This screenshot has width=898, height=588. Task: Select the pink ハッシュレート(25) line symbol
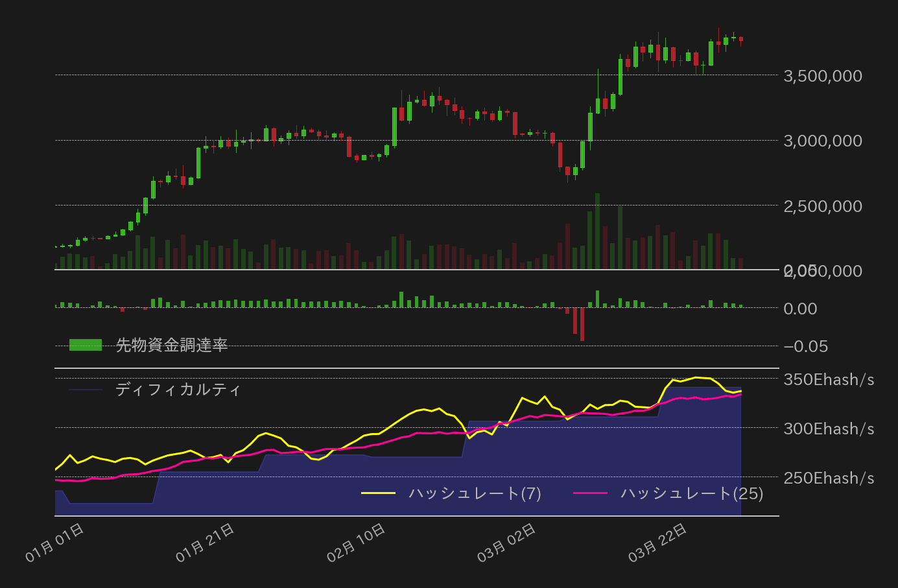click(591, 495)
